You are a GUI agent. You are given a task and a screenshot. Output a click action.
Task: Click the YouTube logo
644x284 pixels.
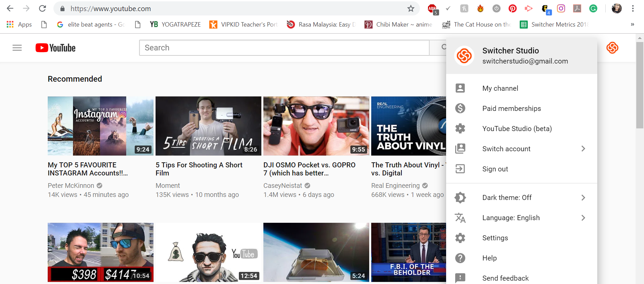click(x=56, y=48)
